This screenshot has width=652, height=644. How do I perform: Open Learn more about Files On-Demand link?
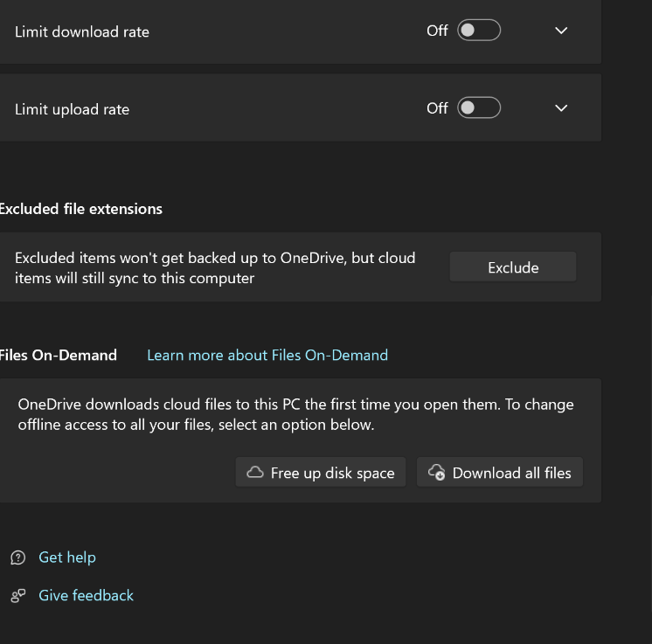(x=267, y=355)
